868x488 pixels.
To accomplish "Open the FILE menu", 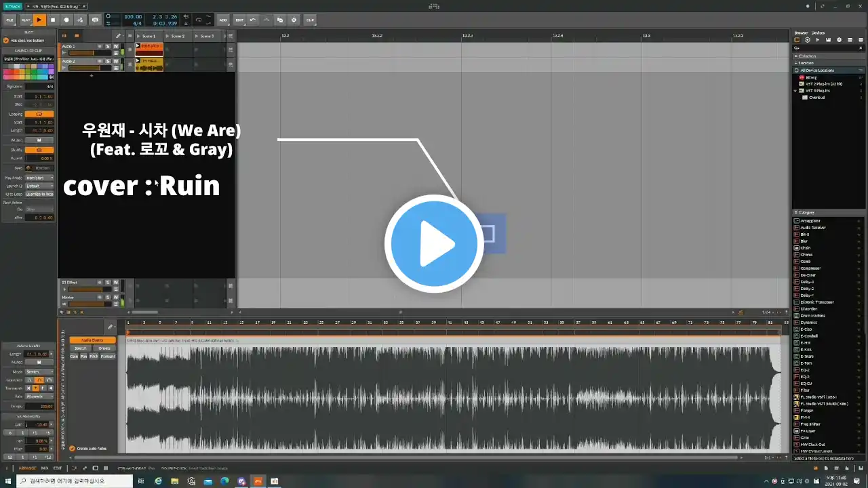I will (x=10, y=20).
